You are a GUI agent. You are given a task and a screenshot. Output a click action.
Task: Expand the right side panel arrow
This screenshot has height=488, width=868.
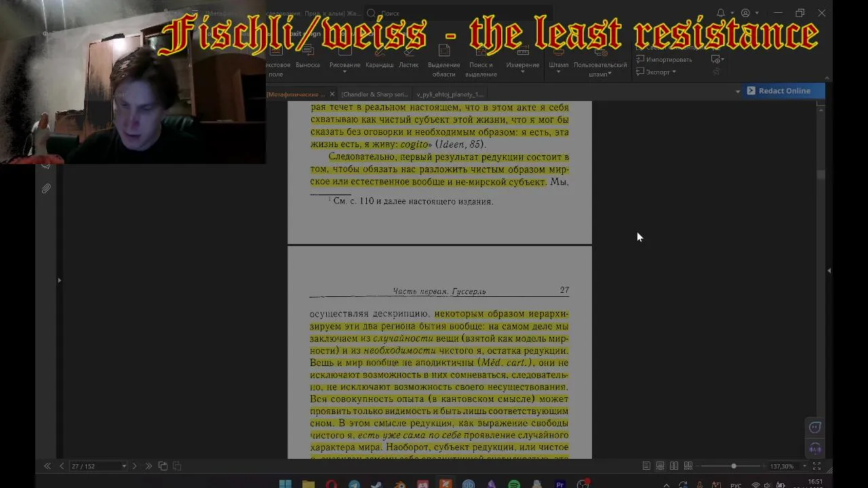pos(829,270)
